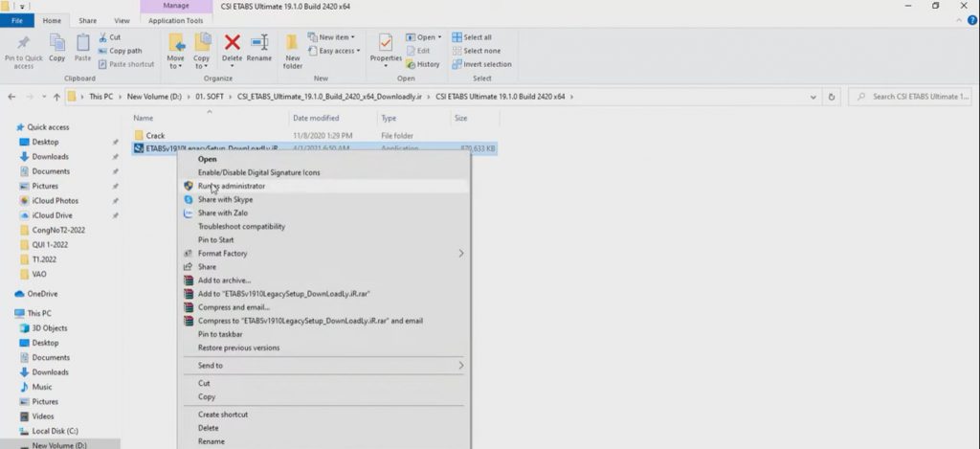Open iCloud Drive in the sidebar
The height and width of the screenshot is (449, 980).
(52, 215)
